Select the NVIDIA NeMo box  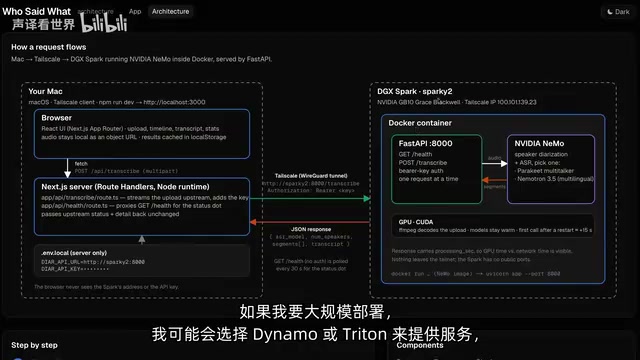click(x=551, y=169)
